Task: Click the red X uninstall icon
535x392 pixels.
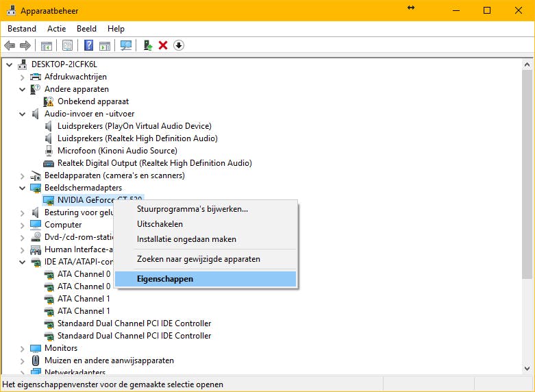Action: (x=163, y=45)
